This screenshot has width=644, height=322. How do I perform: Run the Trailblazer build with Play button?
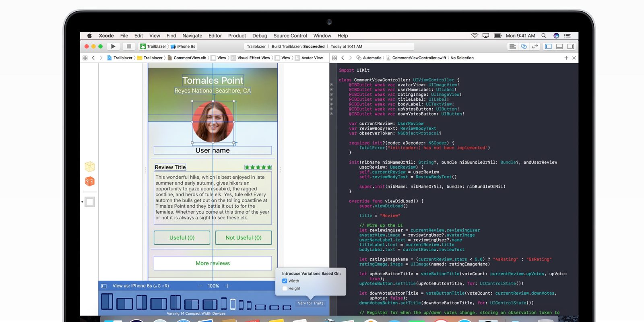[113, 46]
